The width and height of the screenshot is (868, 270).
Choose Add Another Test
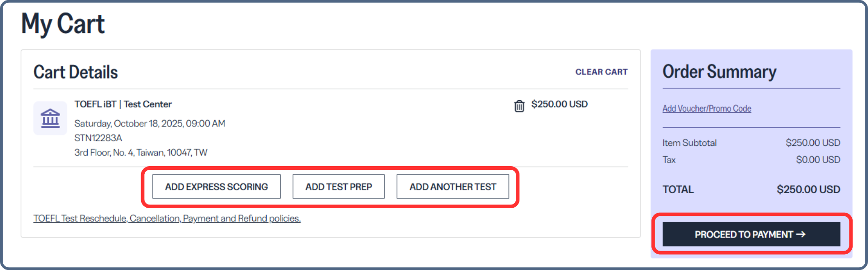click(453, 186)
